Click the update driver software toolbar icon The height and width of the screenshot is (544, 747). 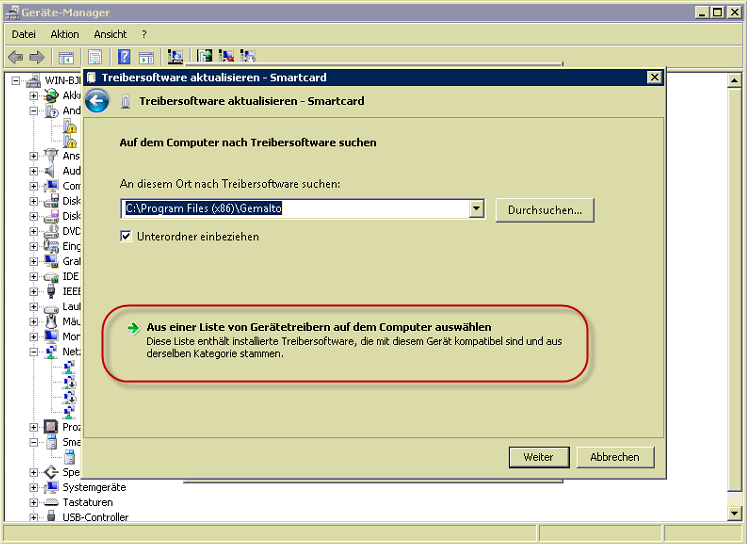205,57
